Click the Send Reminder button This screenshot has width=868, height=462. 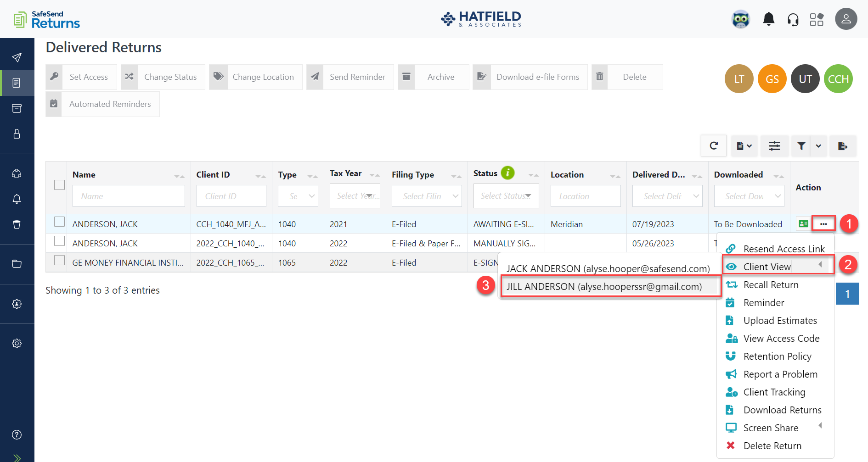[x=358, y=77]
